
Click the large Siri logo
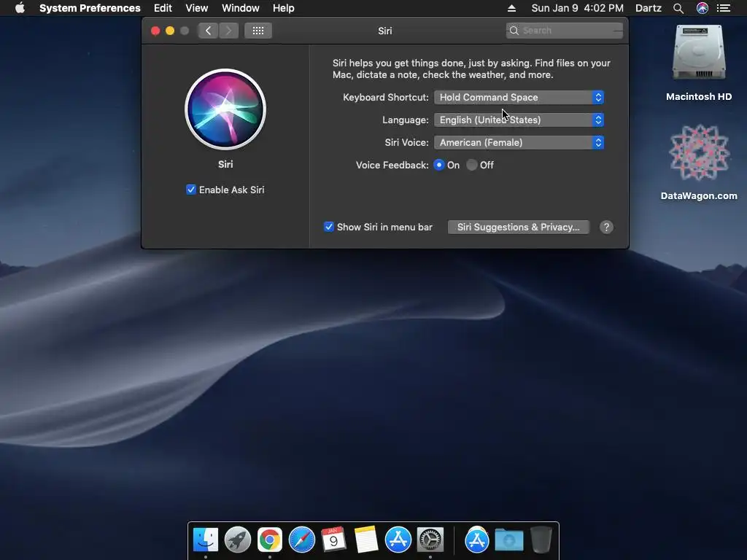pyautogui.click(x=225, y=109)
